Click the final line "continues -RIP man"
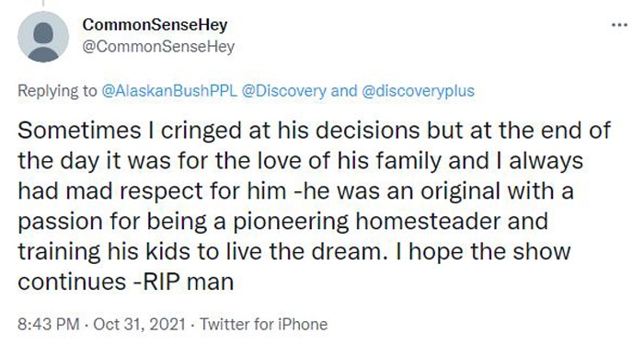Screen dimensions: 644x345 pyautogui.click(x=126, y=282)
